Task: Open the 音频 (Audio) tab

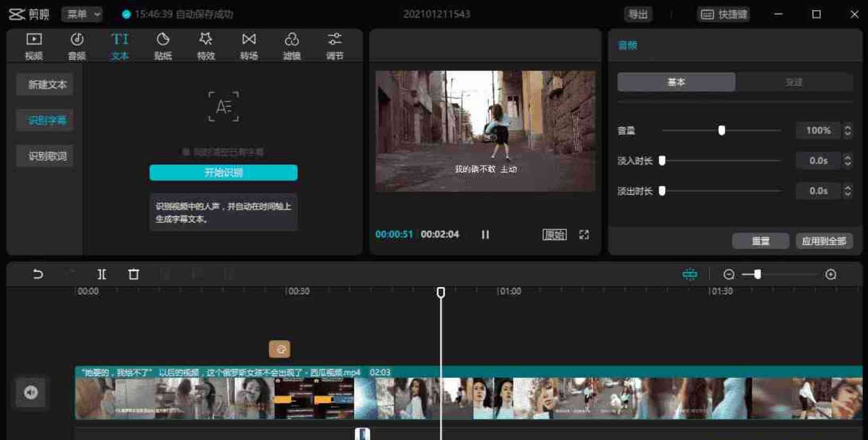Action: [77, 46]
